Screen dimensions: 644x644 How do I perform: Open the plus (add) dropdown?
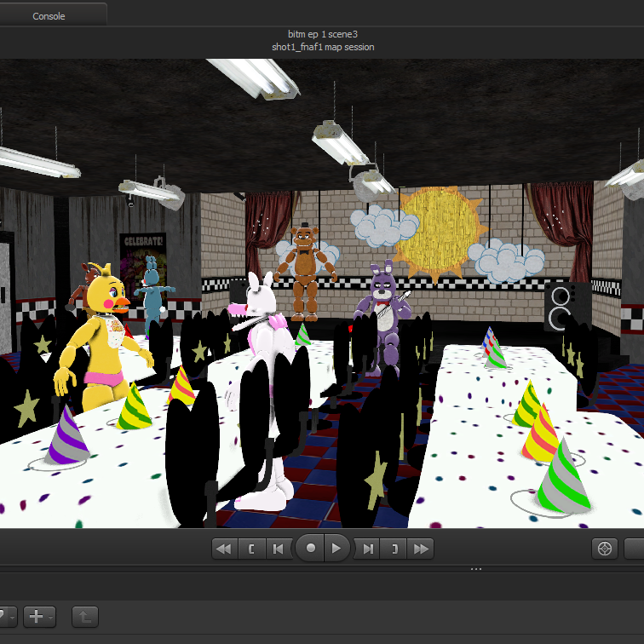point(39,616)
